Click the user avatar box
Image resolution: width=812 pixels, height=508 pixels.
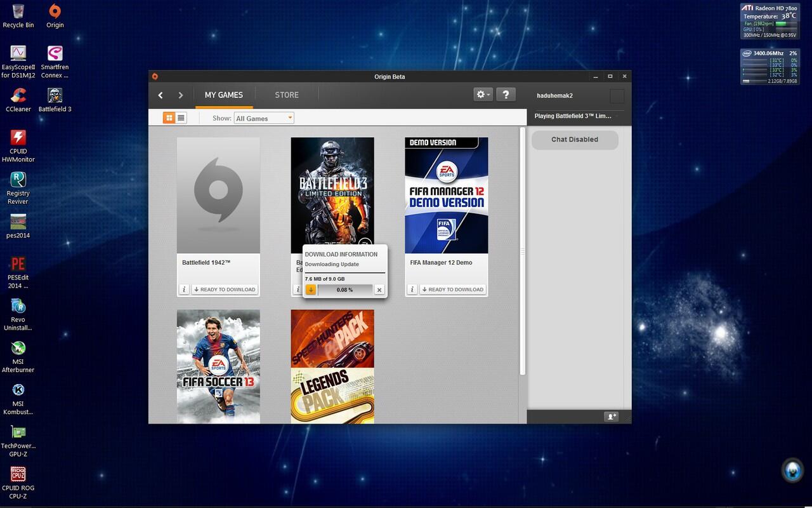coord(617,96)
